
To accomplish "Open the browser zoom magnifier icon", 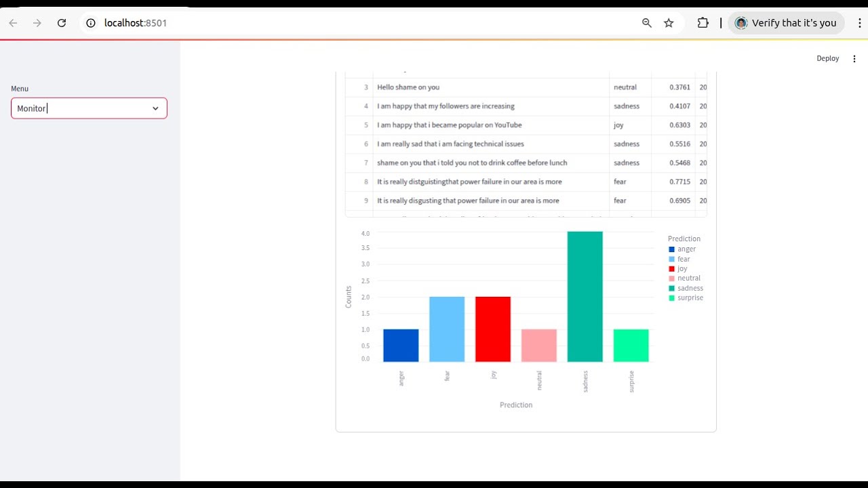I will click(647, 23).
